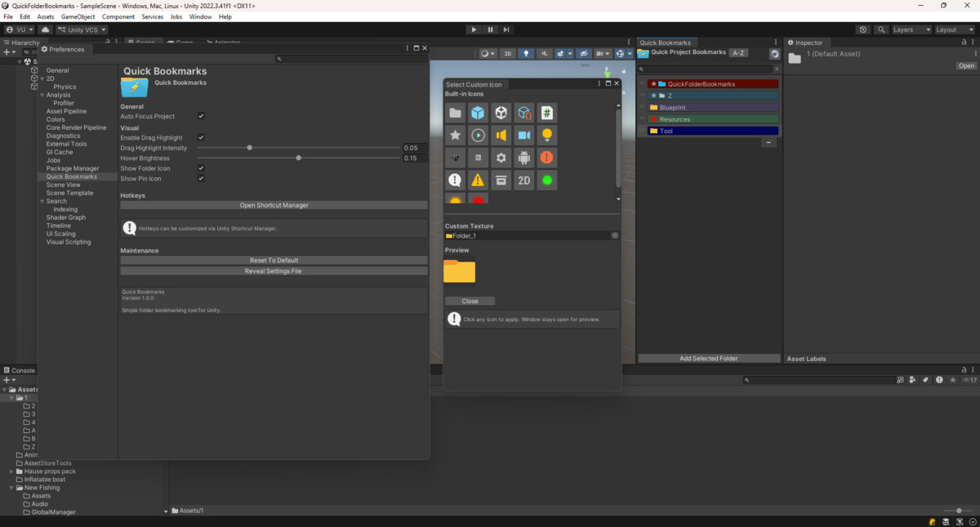Screen dimensions: 980x527
Task: Open the Layout dropdown
Action: click(955, 29)
